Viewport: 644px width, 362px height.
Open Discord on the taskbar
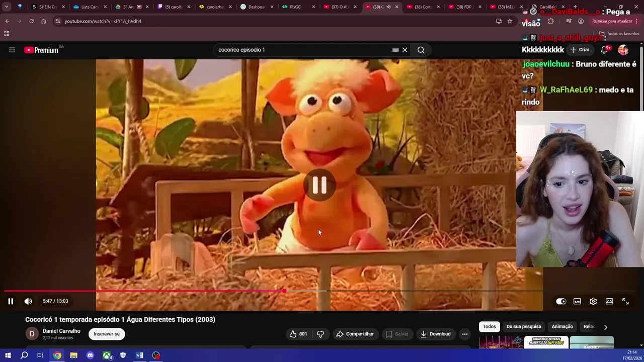pos(90,355)
